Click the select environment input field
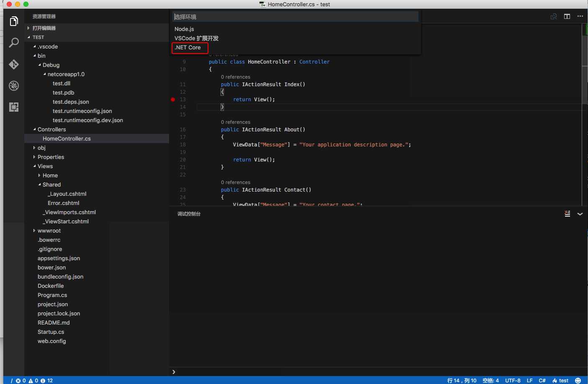Viewport: 588px width, 384px height. tap(295, 17)
